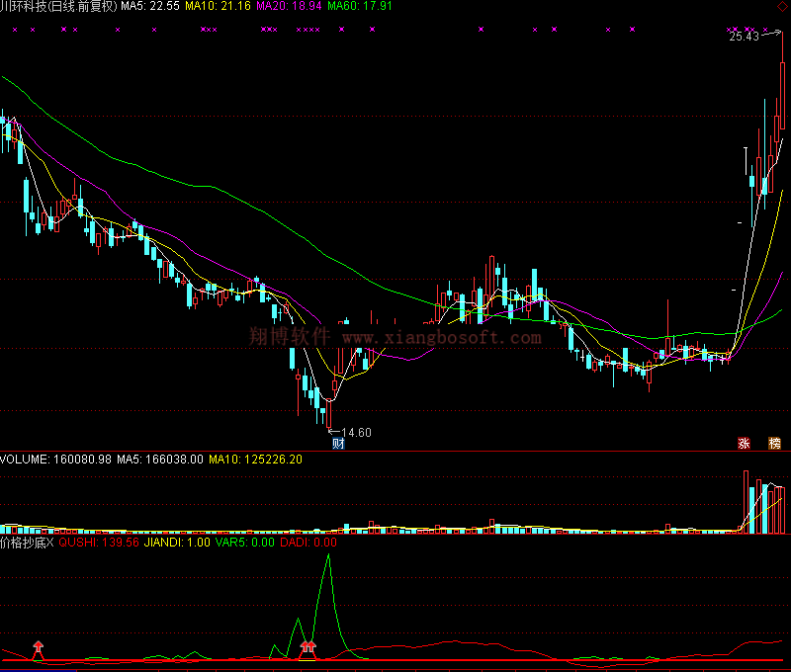Click the 14.60 low price label
Viewport: 791px width, 672px height.
(356, 433)
